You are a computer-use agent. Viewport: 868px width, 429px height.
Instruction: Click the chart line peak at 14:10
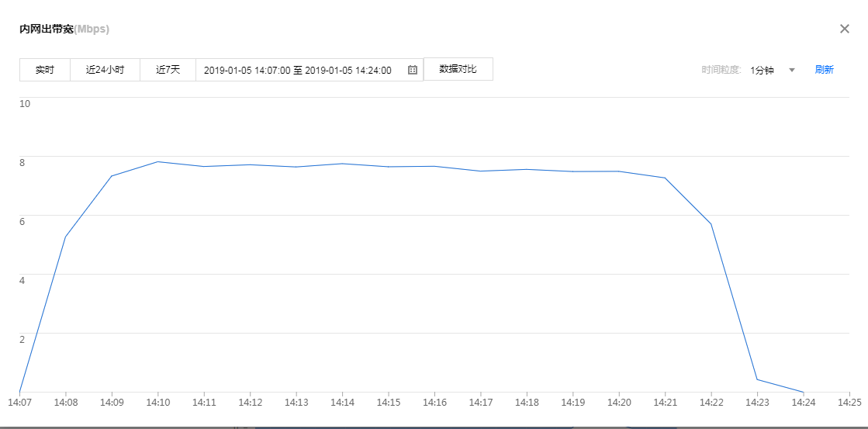[x=158, y=161]
